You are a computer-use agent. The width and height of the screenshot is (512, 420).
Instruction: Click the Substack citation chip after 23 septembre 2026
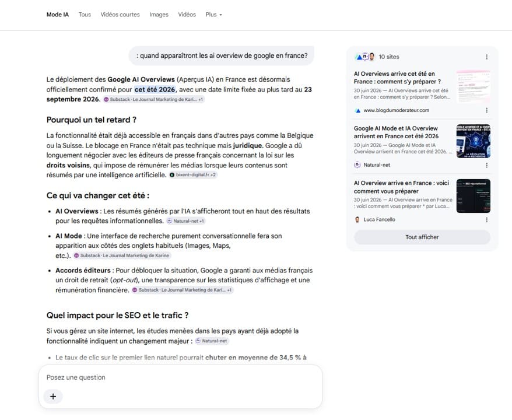coord(153,99)
